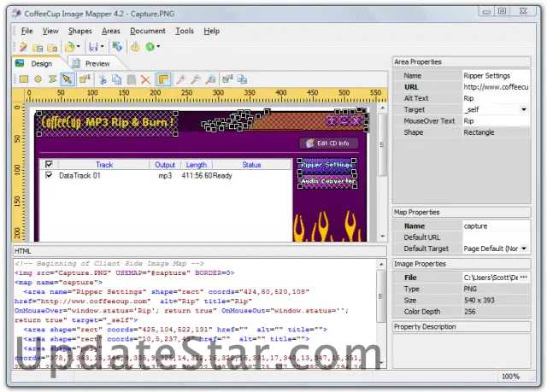The width and height of the screenshot is (547, 392).
Task: Click the Shape value Rectangle
Action: pos(479,132)
